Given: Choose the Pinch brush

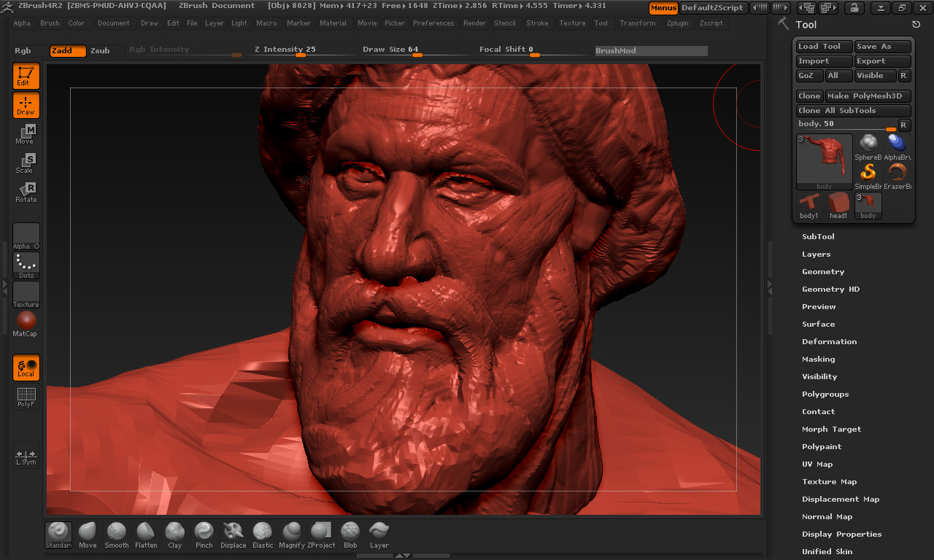Looking at the screenshot, I should click(204, 534).
